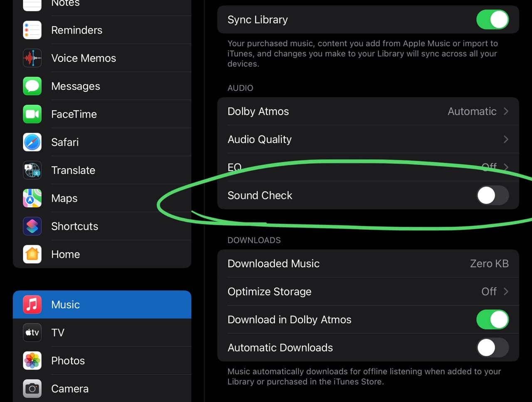Image resolution: width=532 pixels, height=402 pixels.
Task: Turn on Automatic Downloads switch
Action: (x=493, y=348)
